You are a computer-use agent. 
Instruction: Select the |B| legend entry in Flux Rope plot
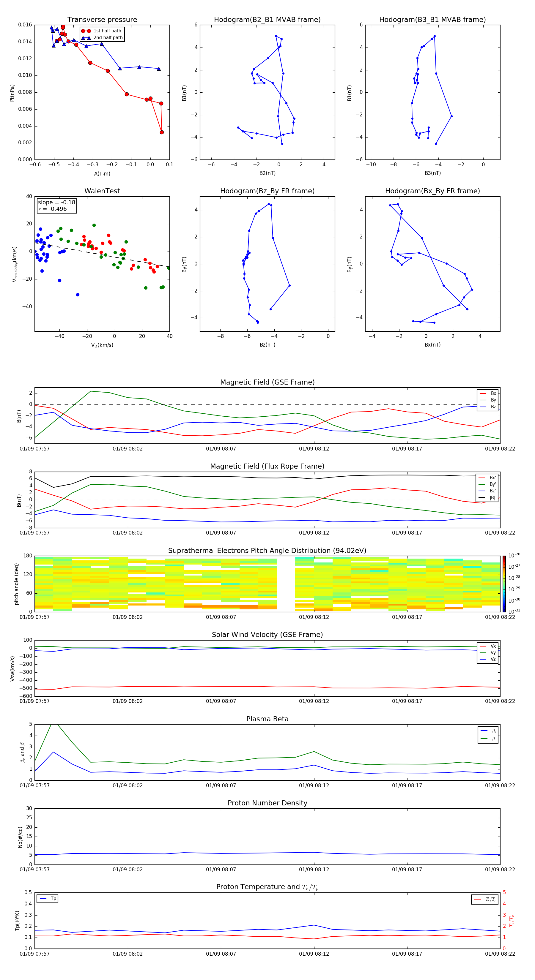click(487, 498)
